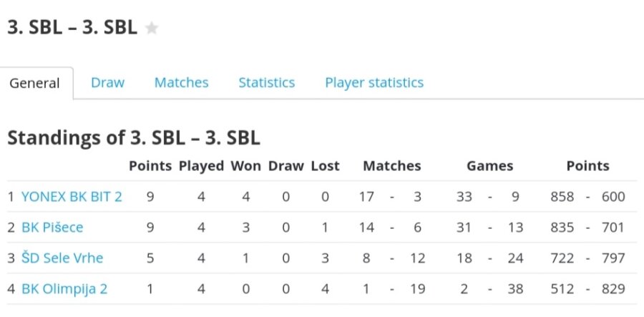Select the BK Olimpija 2 link
This screenshot has height=317, width=644.
(x=64, y=289)
